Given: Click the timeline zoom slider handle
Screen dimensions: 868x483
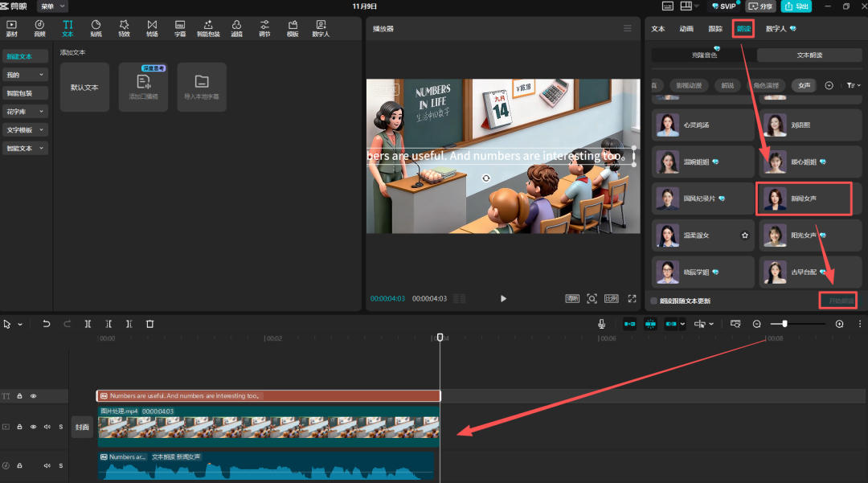Looking at the screenshot, I should (784, 324).
